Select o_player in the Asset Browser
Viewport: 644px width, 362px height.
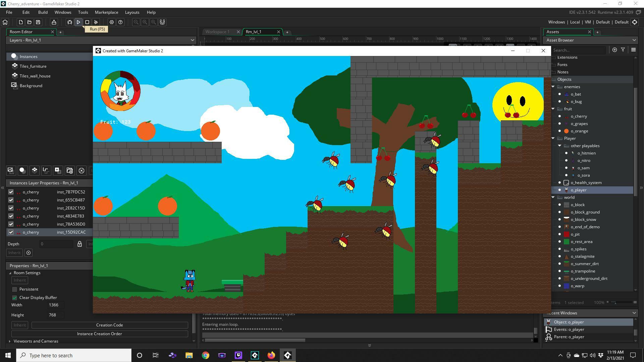[578, 190]
